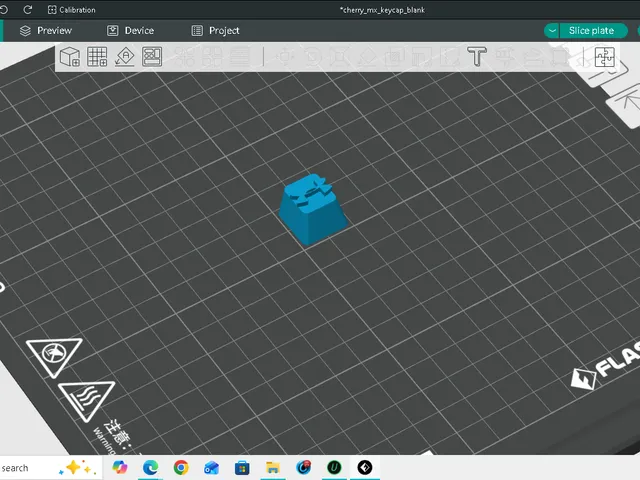Open the Assembly view puzzle icon
This screenshot has height=480, width=640.
point(604,57)
